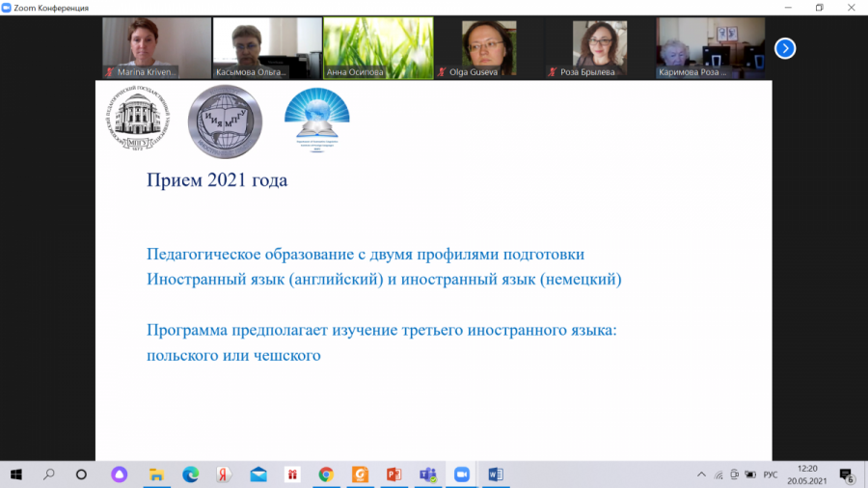Image resolution: width=868 pixels, height=488 pixels.
Task: Open File Explorer from the taskbar
Action: click(x=156, y=474)
